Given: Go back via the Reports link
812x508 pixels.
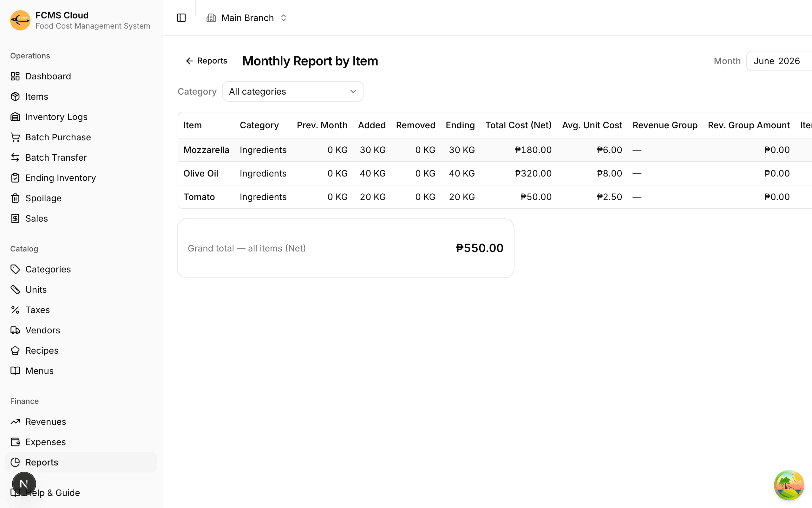Looking at the screenshot, I should pos(206,61).
